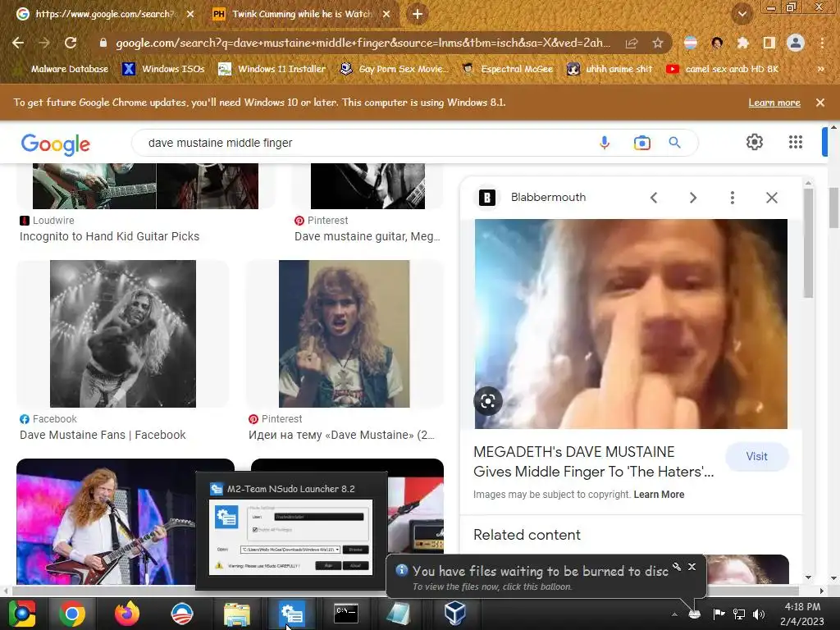Show hidden tray icons arrow

674,614
